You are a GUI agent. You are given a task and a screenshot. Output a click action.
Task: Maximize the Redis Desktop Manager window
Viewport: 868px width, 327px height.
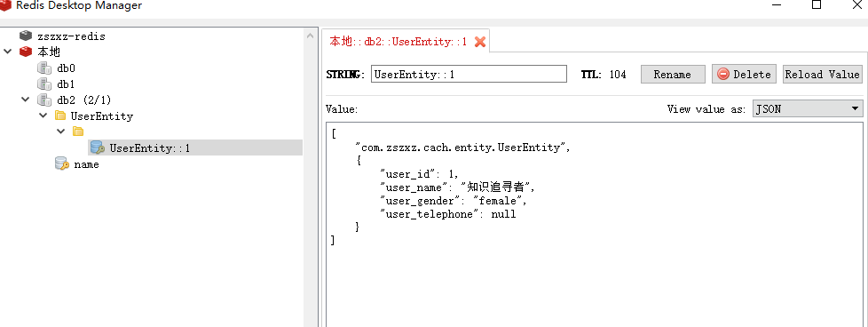click(816, 5)
